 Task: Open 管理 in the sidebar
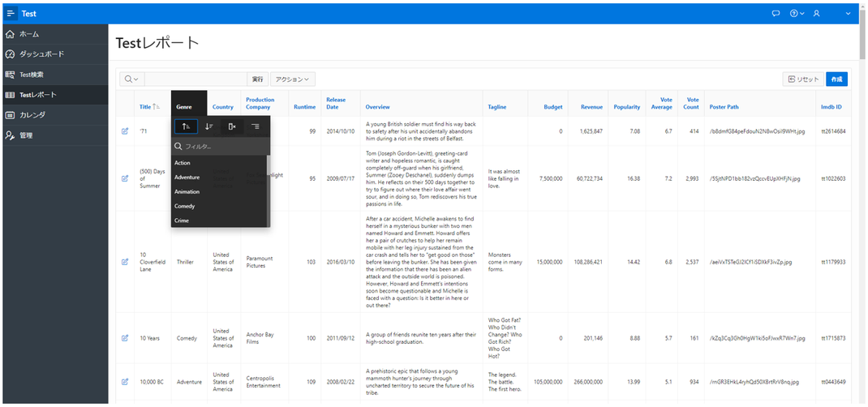point(55,135)
